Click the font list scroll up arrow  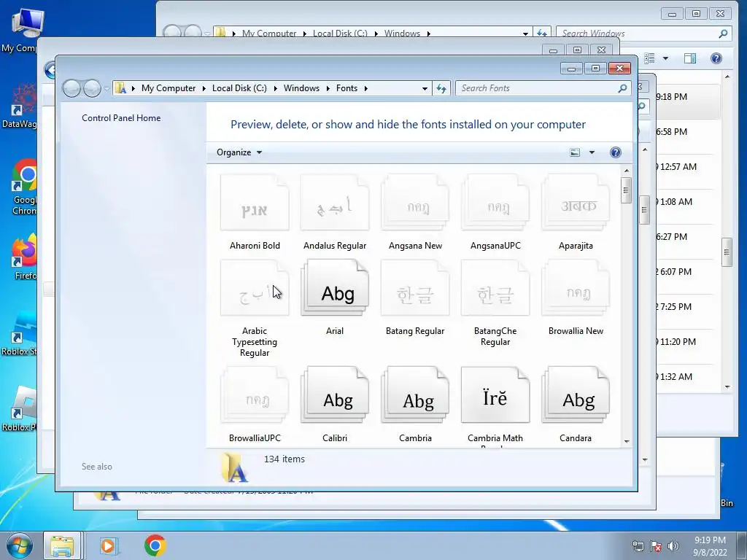tap(627, 171)
